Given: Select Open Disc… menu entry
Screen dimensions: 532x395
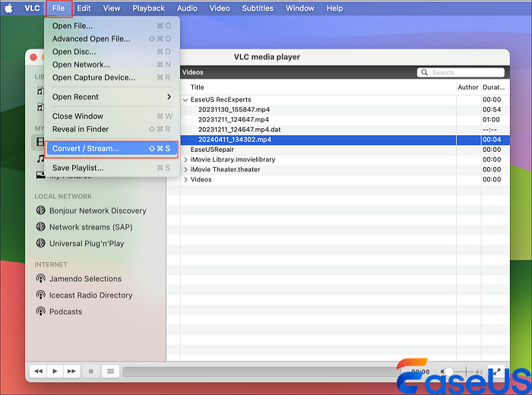Looking at the screenshot, I should tap(112, 52).
